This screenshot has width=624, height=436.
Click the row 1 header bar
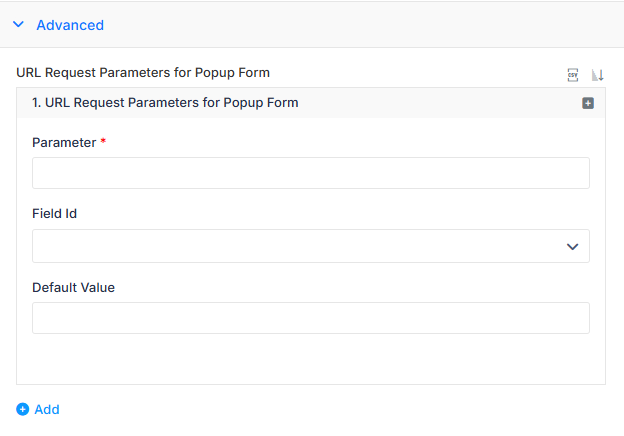[311, 103]
